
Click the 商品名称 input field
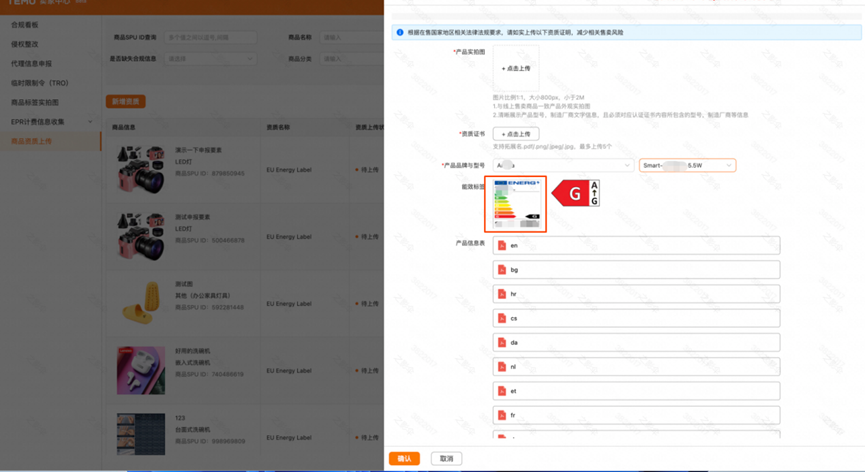click(x=352, y=37)
